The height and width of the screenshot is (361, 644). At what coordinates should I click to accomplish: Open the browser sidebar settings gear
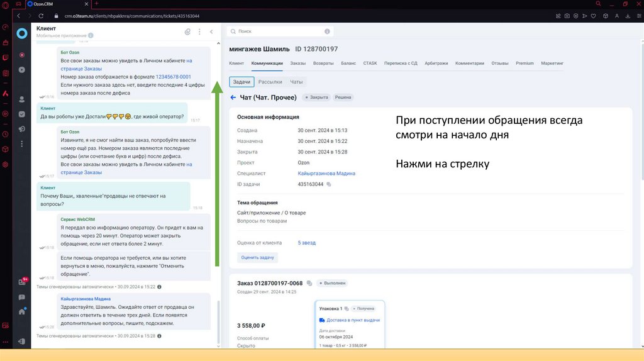coord(5,164)
